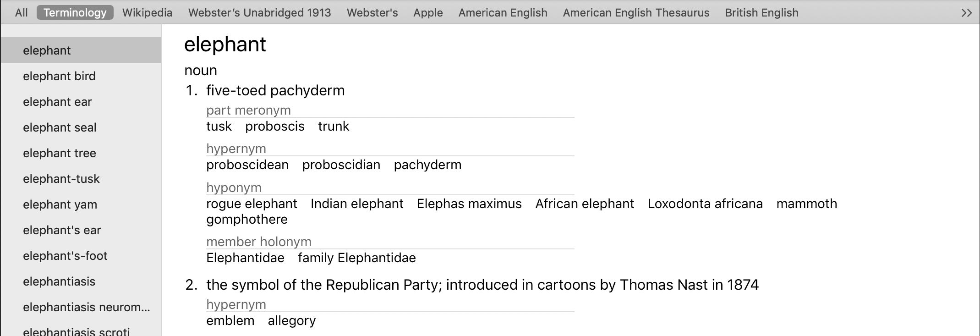
Task: Expand the hidden dictionary sources chevron
Action: click(966, 13)
